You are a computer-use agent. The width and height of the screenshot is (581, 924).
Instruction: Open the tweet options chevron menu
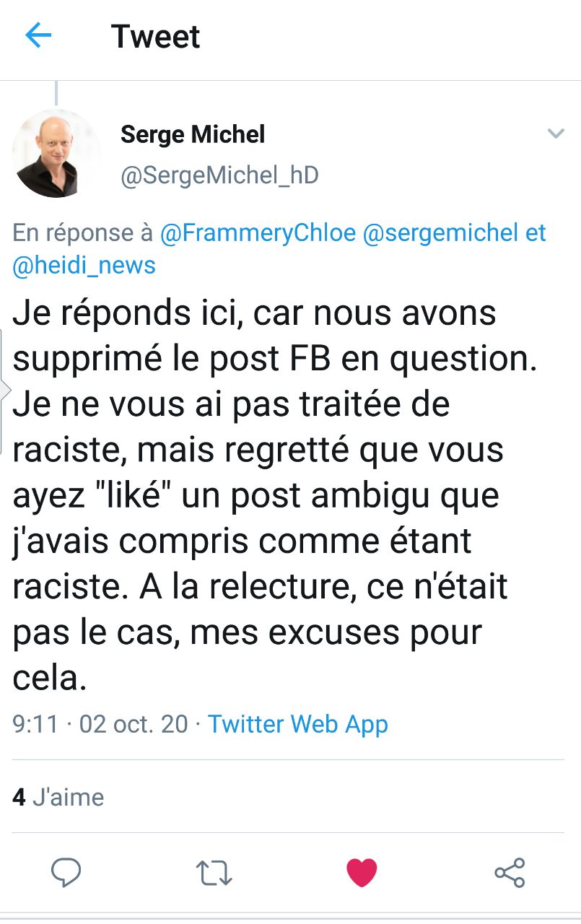(x=555, y=134)
